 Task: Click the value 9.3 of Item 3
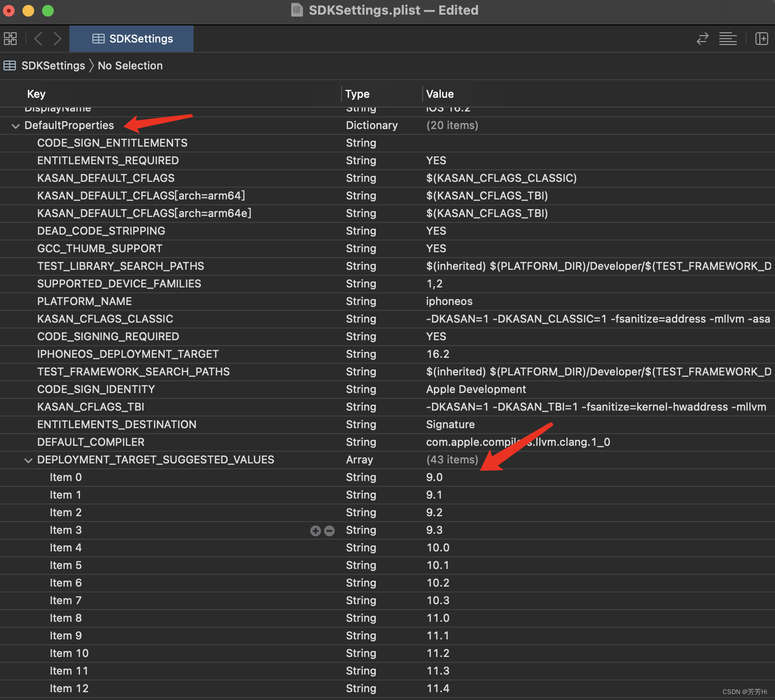tap(434, 530)
